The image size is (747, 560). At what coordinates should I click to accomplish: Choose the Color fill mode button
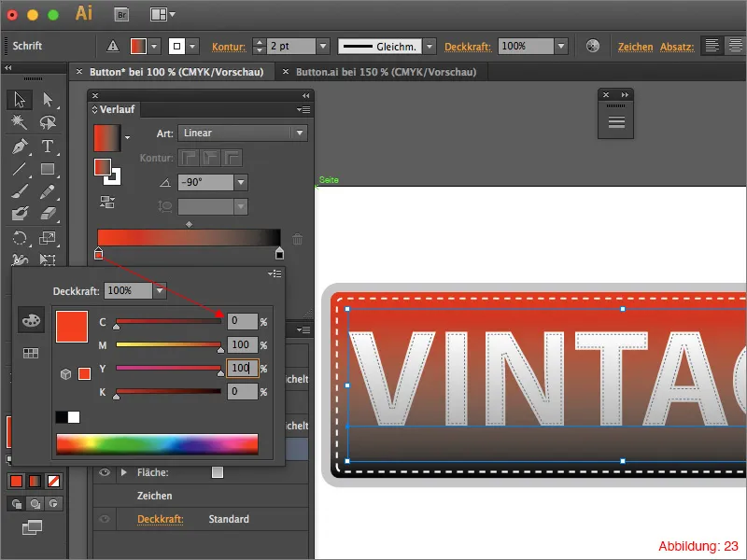16,482
